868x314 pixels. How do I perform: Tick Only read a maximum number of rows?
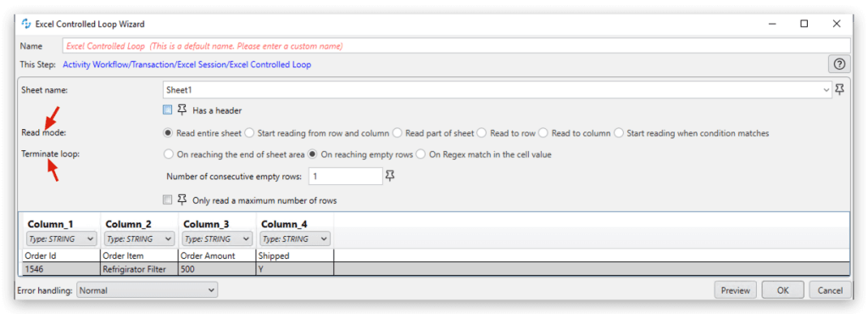(168, 200)
